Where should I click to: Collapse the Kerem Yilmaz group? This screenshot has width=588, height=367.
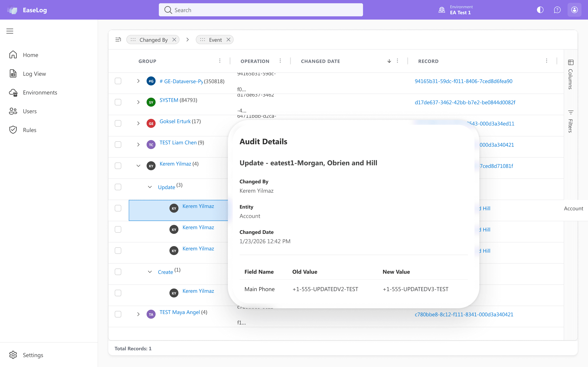click(x=138, y=166)
